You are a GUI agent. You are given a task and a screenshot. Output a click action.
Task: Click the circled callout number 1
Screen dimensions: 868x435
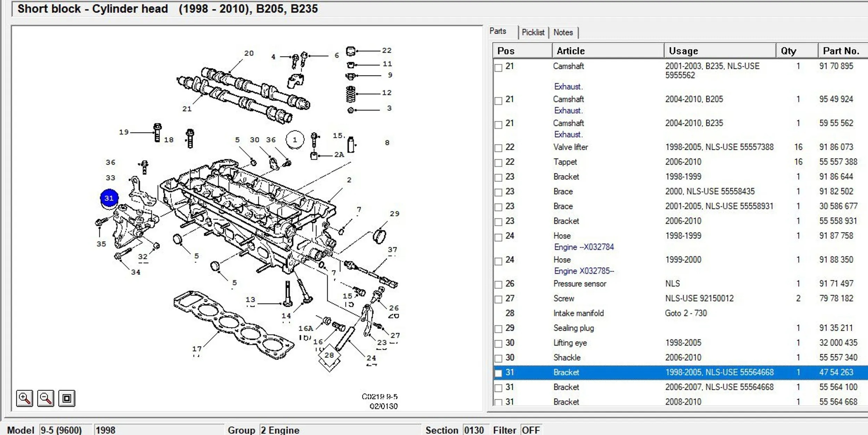click(295, 140)
